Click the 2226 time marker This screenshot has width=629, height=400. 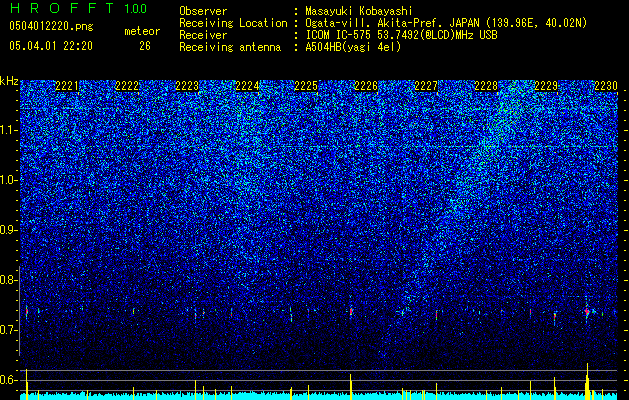pyautogui.click(x=366, y=86)
